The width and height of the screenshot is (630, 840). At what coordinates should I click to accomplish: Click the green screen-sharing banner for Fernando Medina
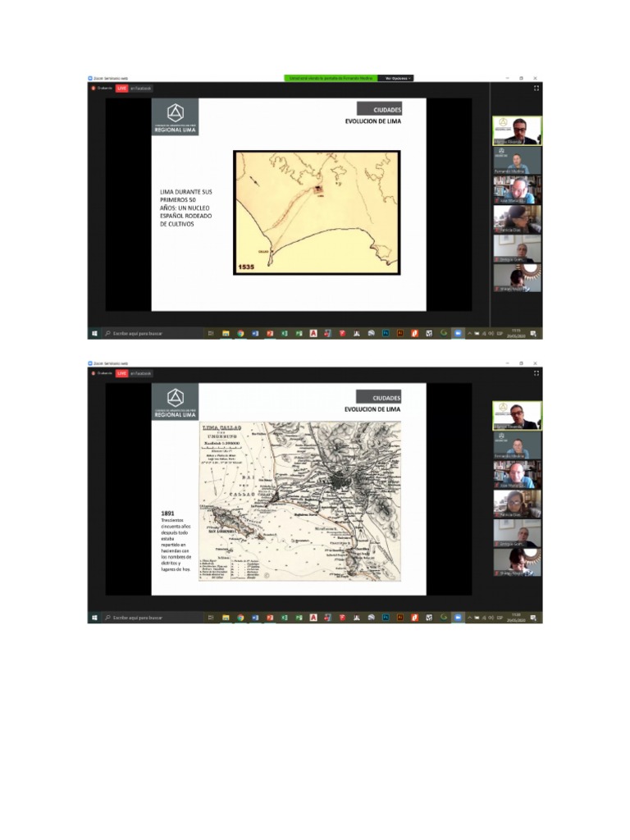pyautogui.click(x=331, y=78)
